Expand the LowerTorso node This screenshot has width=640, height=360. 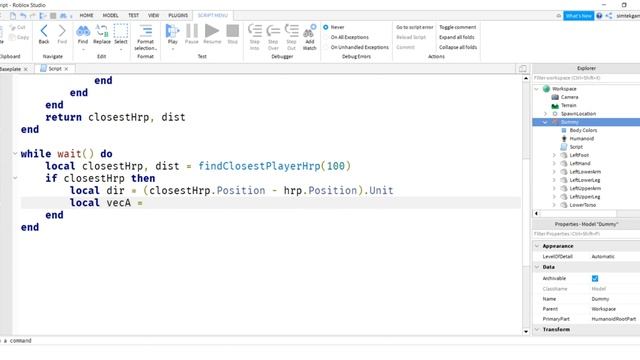(x=554, y=205)
